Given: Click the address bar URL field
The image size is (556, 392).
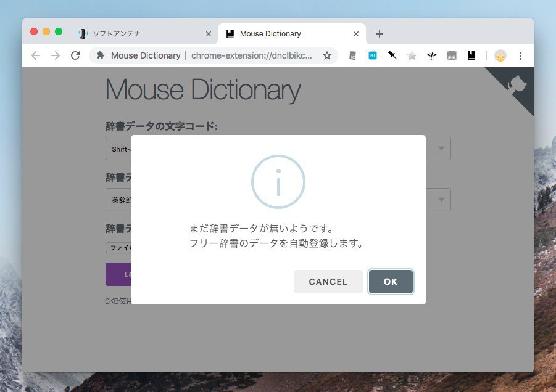Looking at the screenshot, I should 250,55.
